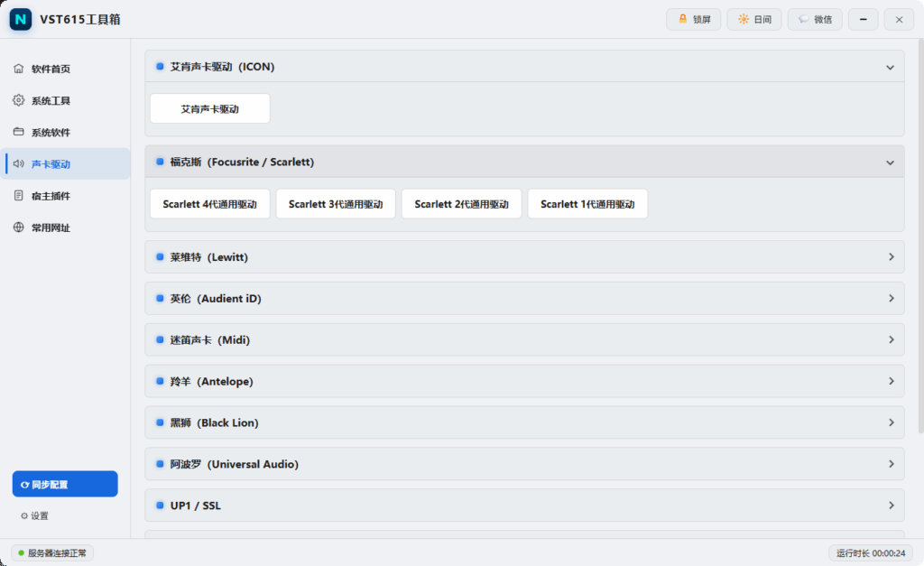Expand the 阿波罗 (Universal Audio) section
Viewport: 924px width, 566px height.
click(524, 464)
